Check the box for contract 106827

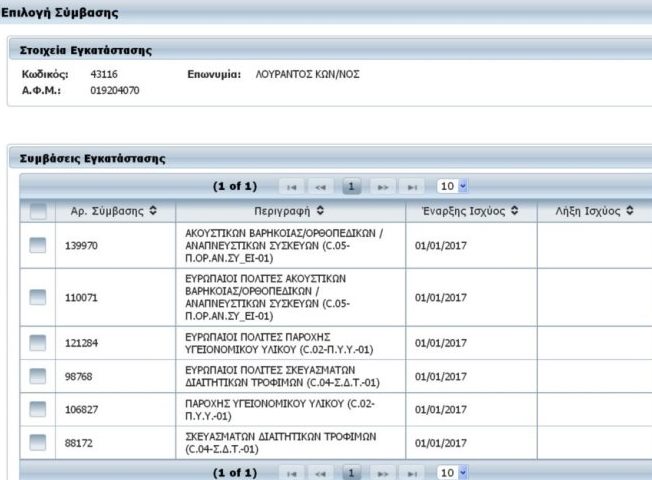pyautogui.click(x=38, y=409)
